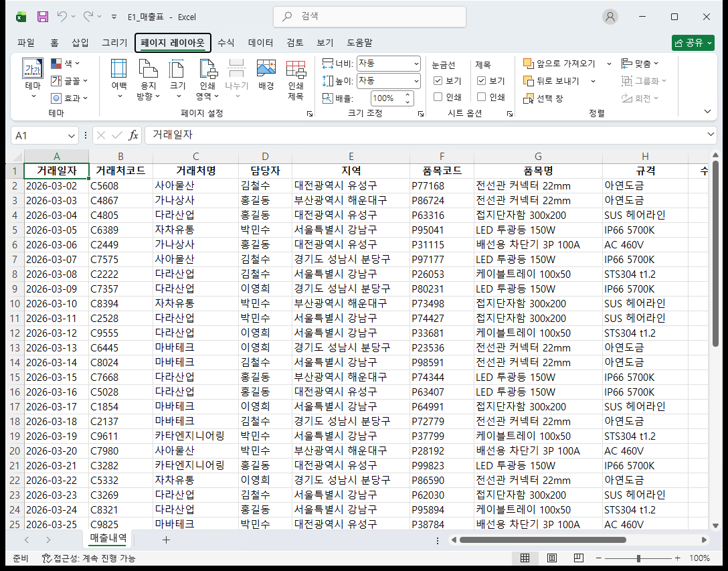
Task: Open 시트 옵션 dialog launcher
Action: tap(510, 114)
